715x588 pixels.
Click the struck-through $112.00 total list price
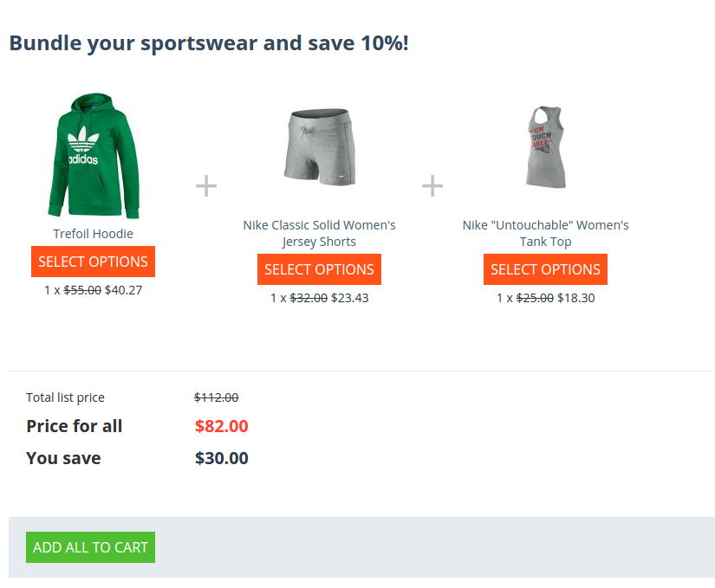(x=216, y=397)
